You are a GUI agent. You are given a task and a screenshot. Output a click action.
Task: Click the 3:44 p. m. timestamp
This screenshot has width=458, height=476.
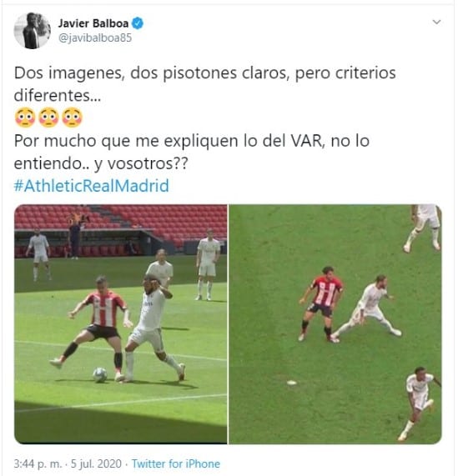pyautogui.click(x=38, y=463)
